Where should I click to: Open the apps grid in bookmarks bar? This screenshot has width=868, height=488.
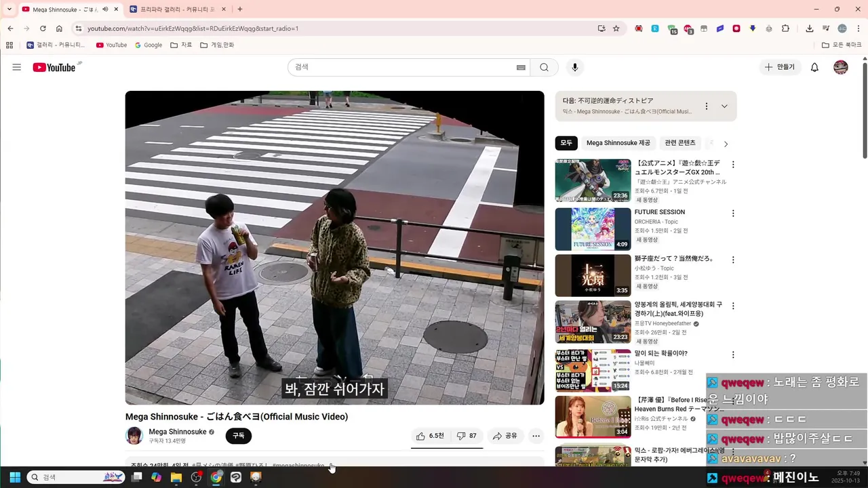[x=9, y=45]
